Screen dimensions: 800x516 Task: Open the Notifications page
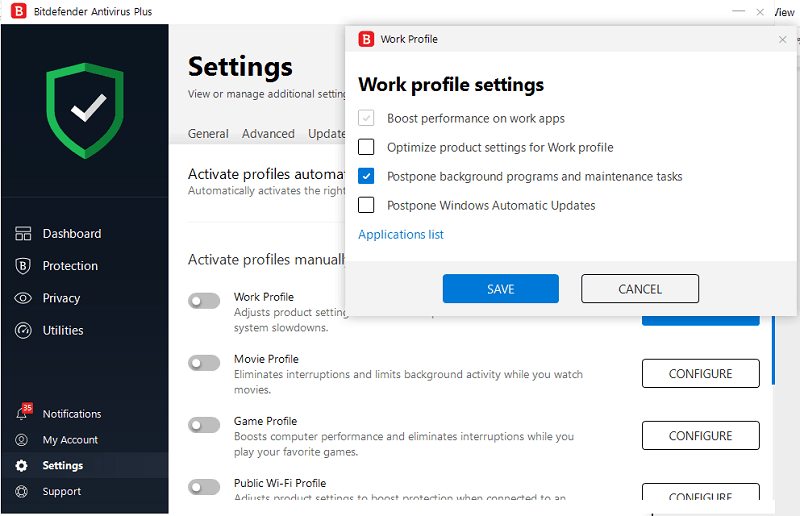tap(72, 414)
